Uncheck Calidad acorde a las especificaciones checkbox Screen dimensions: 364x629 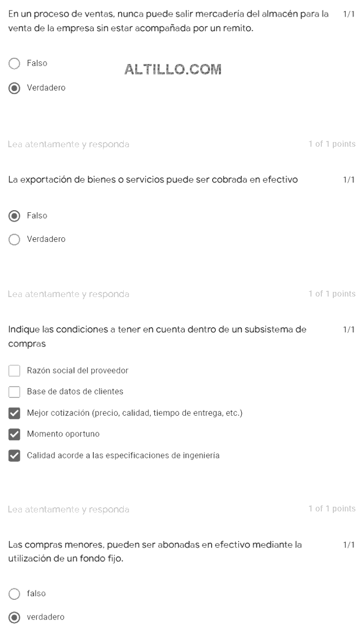[15, 455]
